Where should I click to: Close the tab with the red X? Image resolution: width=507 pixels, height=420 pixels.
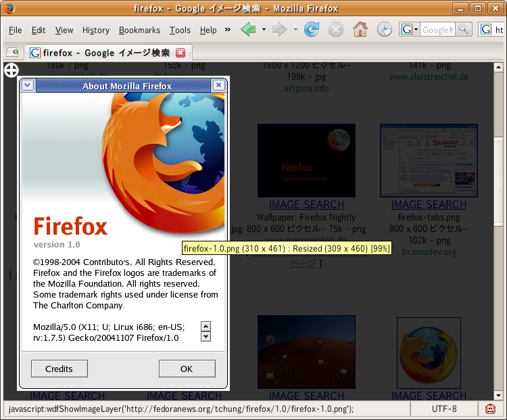pos(180,53)
